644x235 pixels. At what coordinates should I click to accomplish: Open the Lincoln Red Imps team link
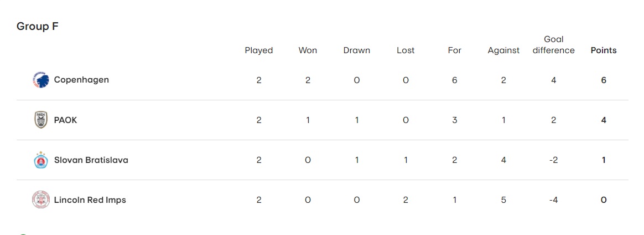90,200
